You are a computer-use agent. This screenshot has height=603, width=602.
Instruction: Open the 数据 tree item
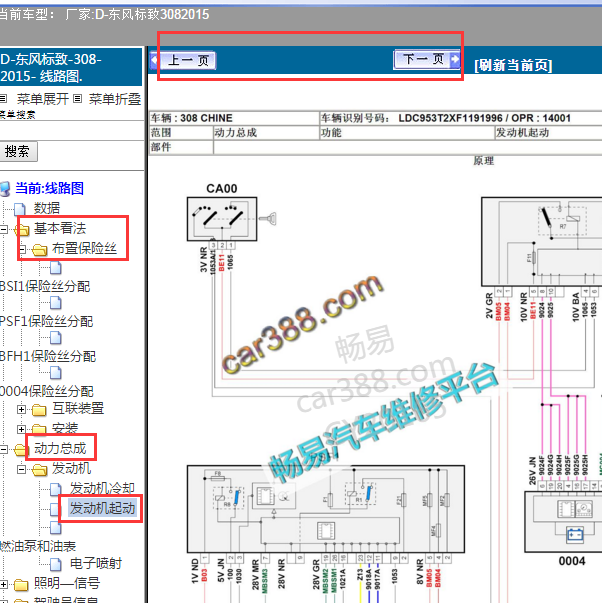tap(47, 208)
